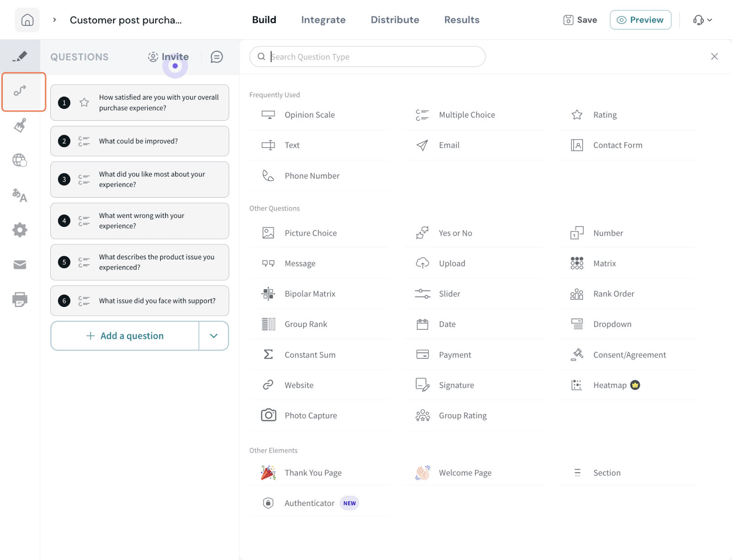Open the translation language sidebar icon
This screenshot has width=732, height=560.
(x=20, y=195)
